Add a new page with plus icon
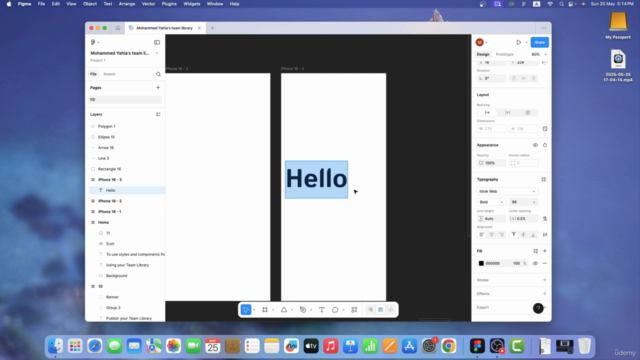Image resolution: width=640 pixels, height=360 pixels. pyautogui.click(x=158, y=87)
